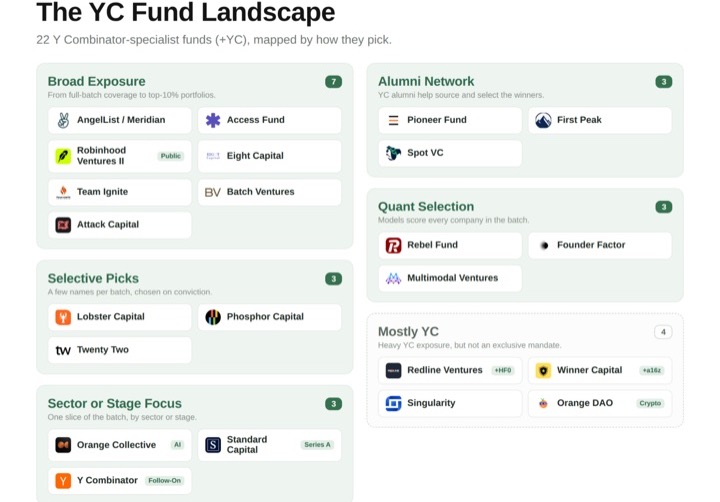Click the Multimodal Ventures name text
This screenshot has height=502, width=720.
(453, 278)
